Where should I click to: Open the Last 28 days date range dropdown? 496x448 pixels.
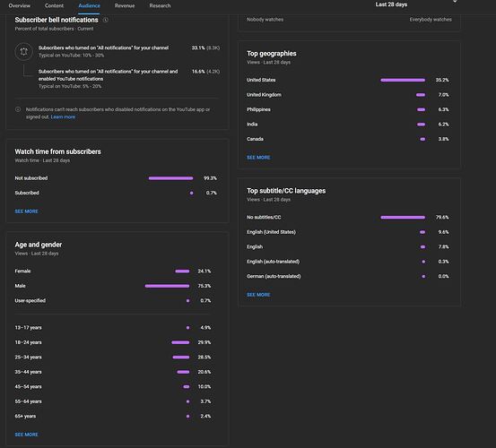(416, 4)
